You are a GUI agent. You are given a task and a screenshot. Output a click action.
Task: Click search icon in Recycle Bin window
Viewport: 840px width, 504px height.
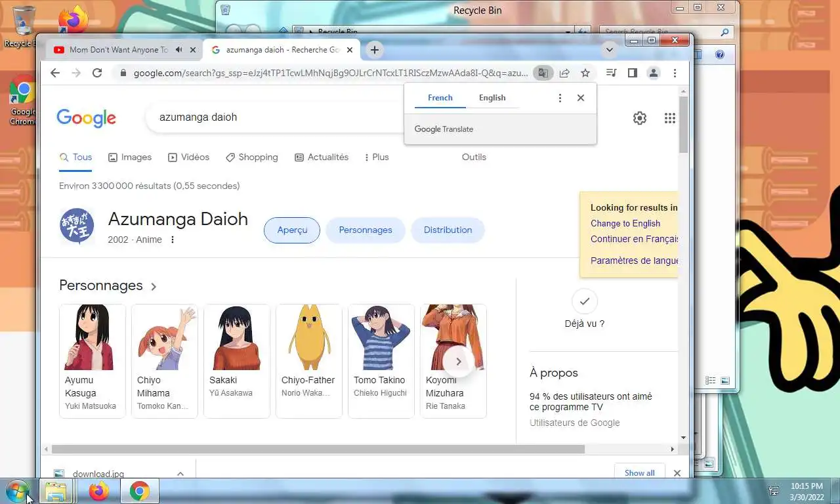724,31
